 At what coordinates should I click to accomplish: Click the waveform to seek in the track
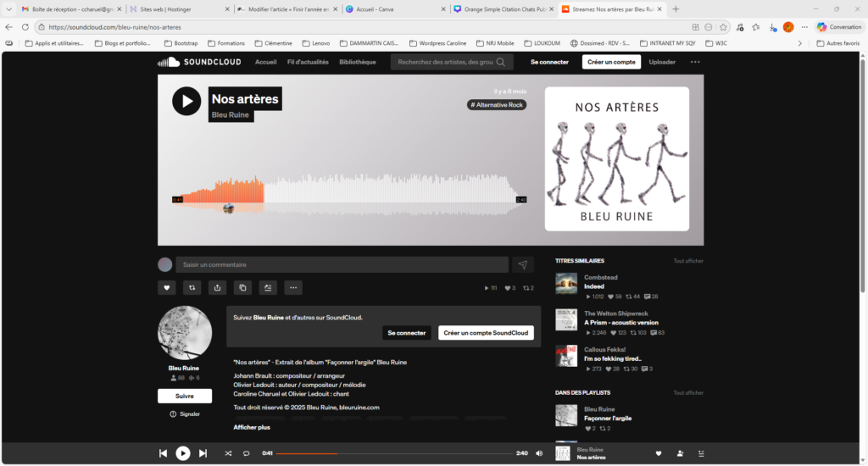click(349, 194)
